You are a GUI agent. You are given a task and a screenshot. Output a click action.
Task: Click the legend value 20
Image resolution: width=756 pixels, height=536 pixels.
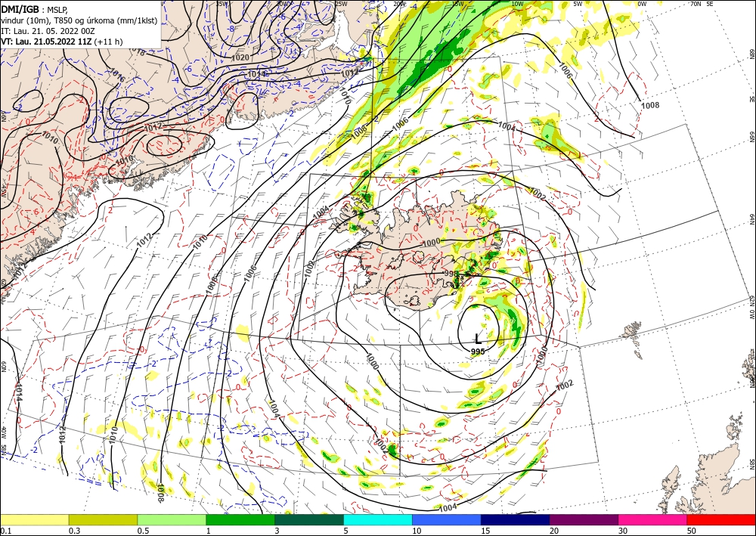554,531
